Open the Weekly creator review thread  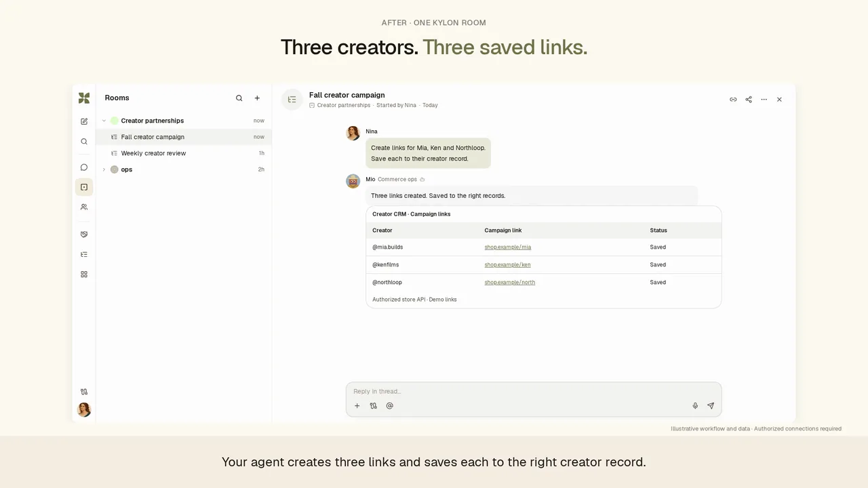[x=184, y=153]
